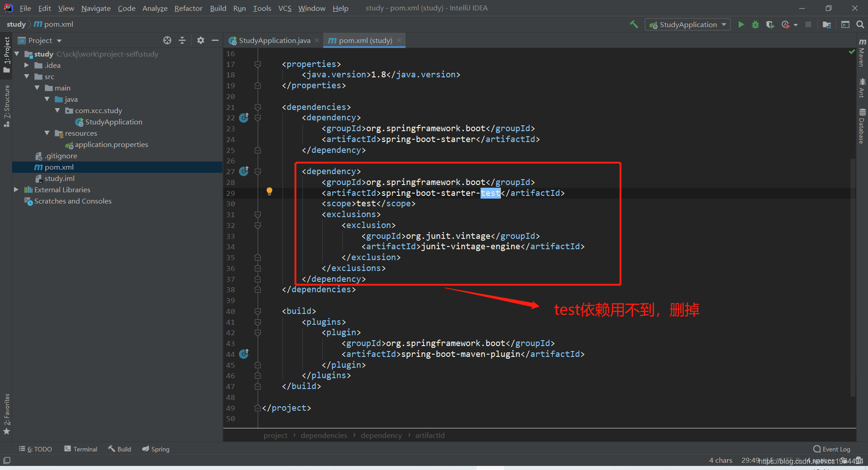The height and width of the screenshot is (470, 868).
Task: Open the Build tool window at bottom
Action: [x=120, y=449]
